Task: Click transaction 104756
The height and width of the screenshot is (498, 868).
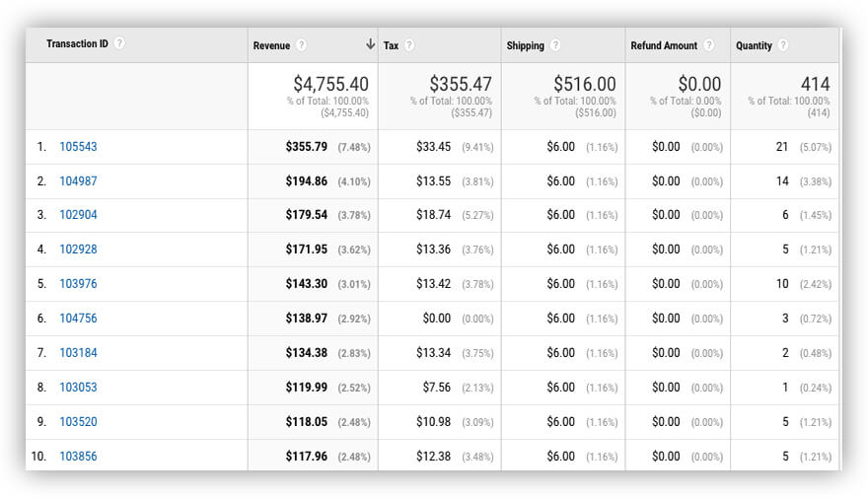Action: pyautogui.click(x=78, y=319)
